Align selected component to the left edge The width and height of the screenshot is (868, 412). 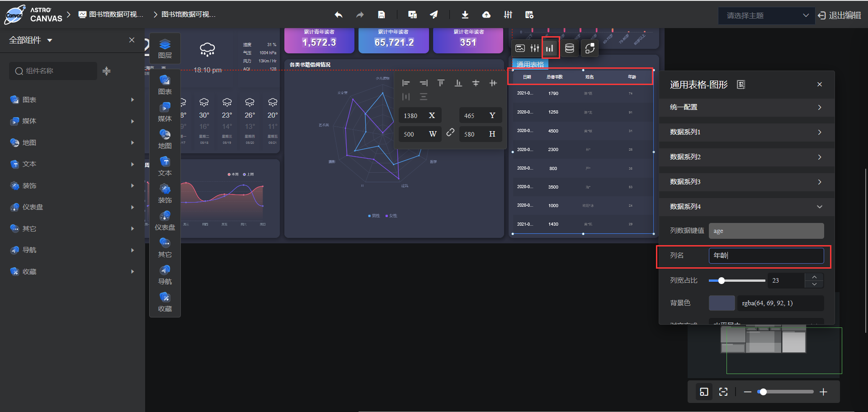click(x=406, y=83)
